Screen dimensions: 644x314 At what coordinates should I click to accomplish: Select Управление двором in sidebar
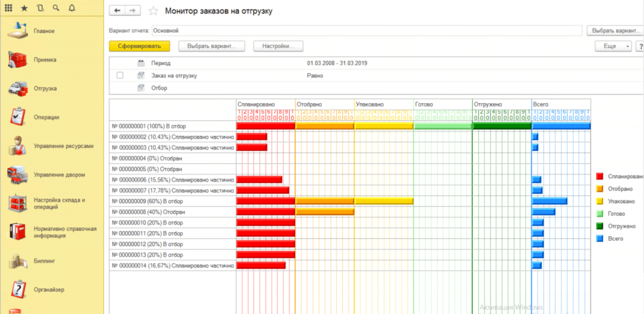click(x=59, y=174)
